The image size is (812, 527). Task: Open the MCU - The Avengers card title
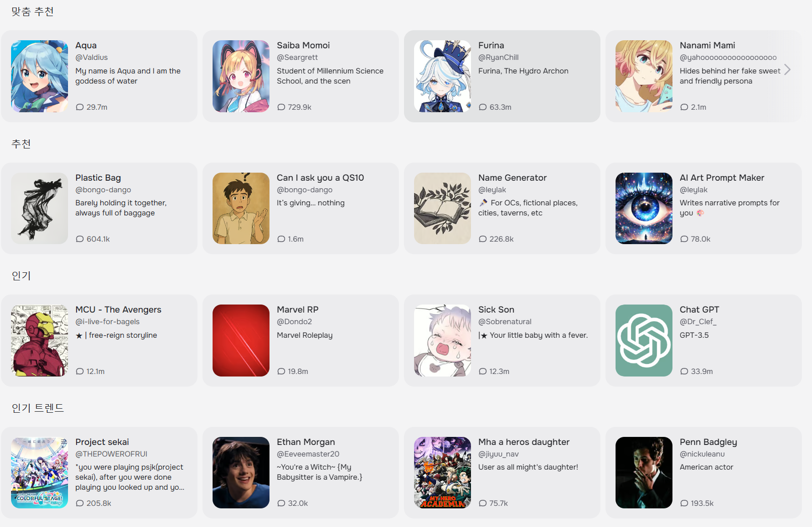(118, 310)
